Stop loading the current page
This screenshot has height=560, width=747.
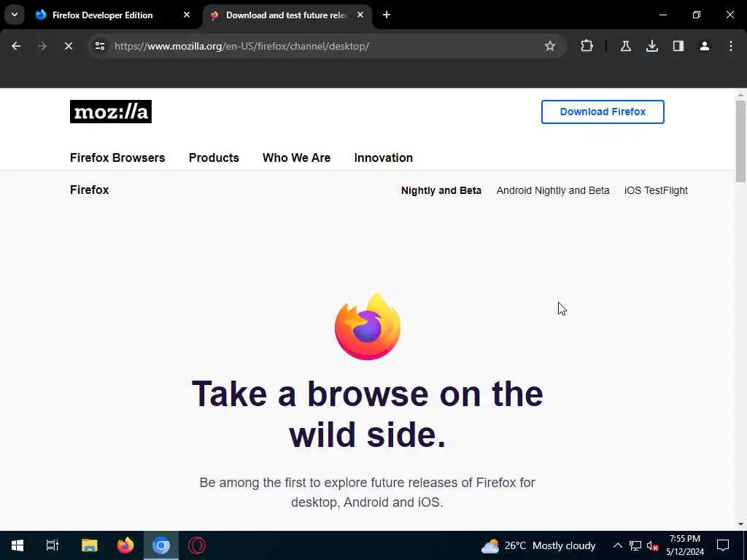tap(69, 46)
